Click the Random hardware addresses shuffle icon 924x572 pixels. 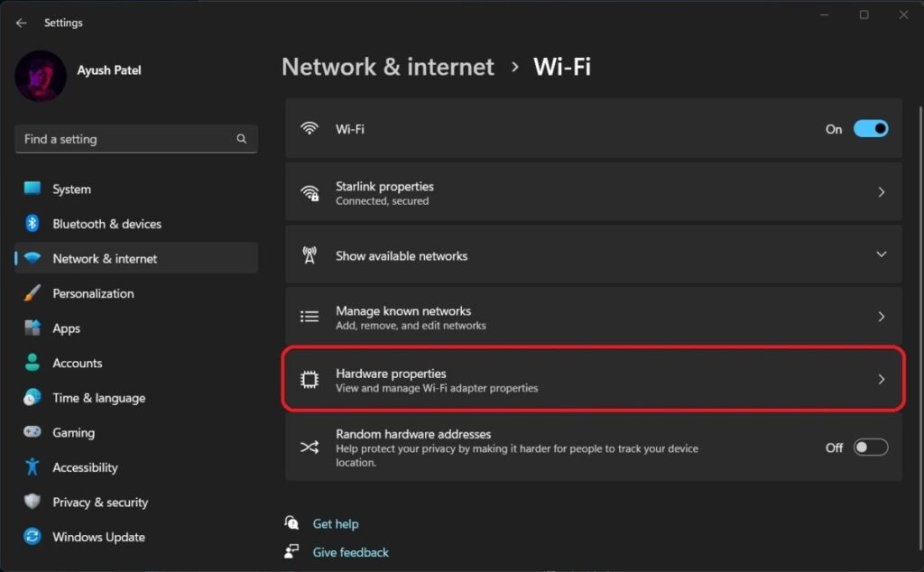310,447
